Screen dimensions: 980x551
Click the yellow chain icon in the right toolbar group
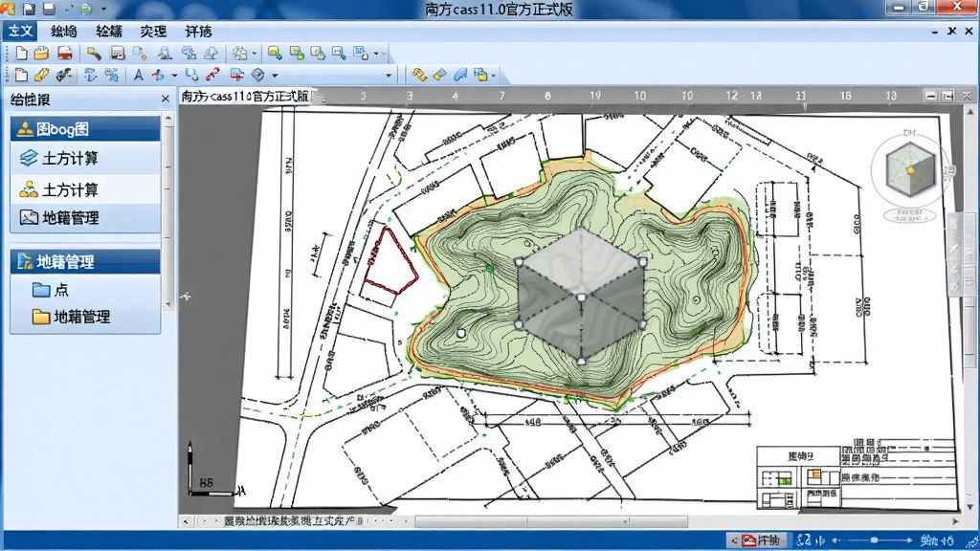pos(419,75)
